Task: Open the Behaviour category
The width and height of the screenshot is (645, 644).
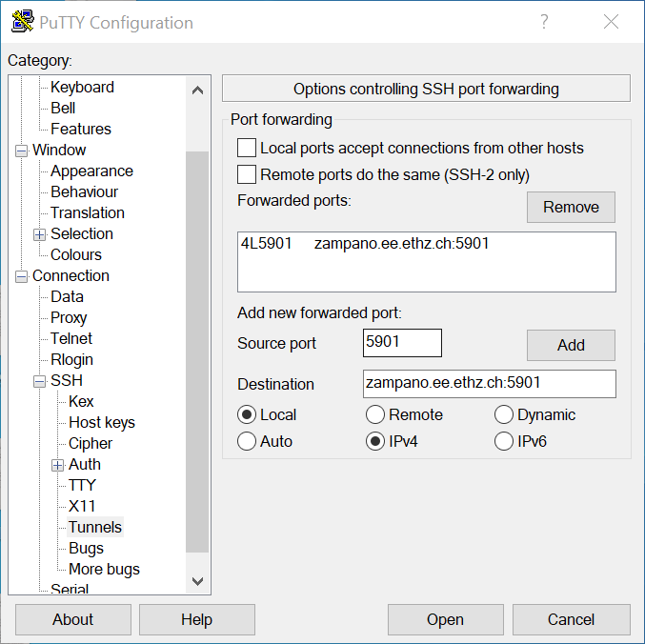Action: coord(84,192)
